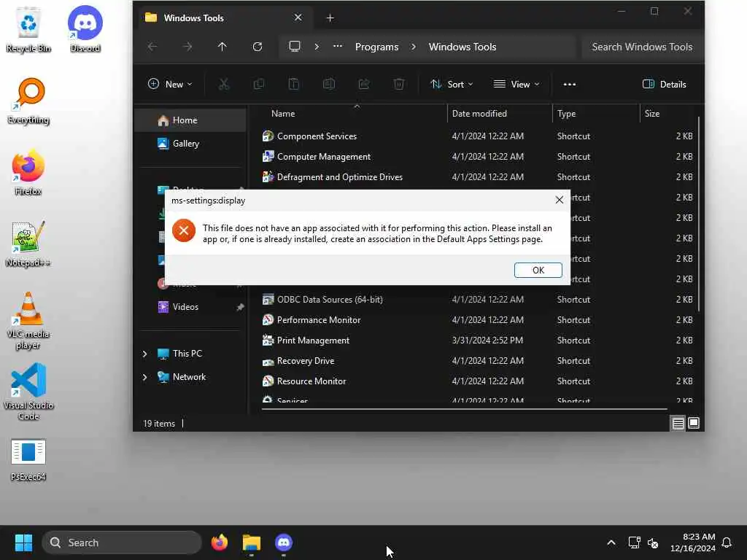Image resolution: width=747 pixels, height=560 pixels.
Task: Switch to large thumbnails view in status bar
Action: click(694, 423)
